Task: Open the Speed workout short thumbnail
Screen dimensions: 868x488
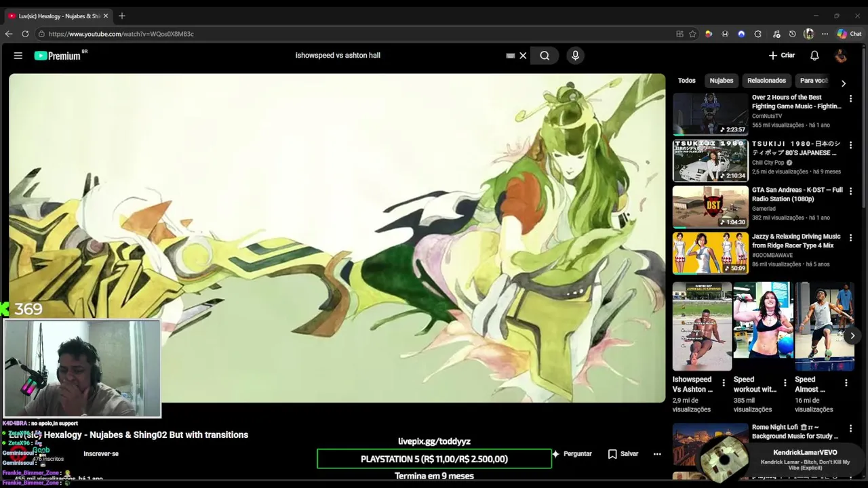Action: [x=763, y=327]
